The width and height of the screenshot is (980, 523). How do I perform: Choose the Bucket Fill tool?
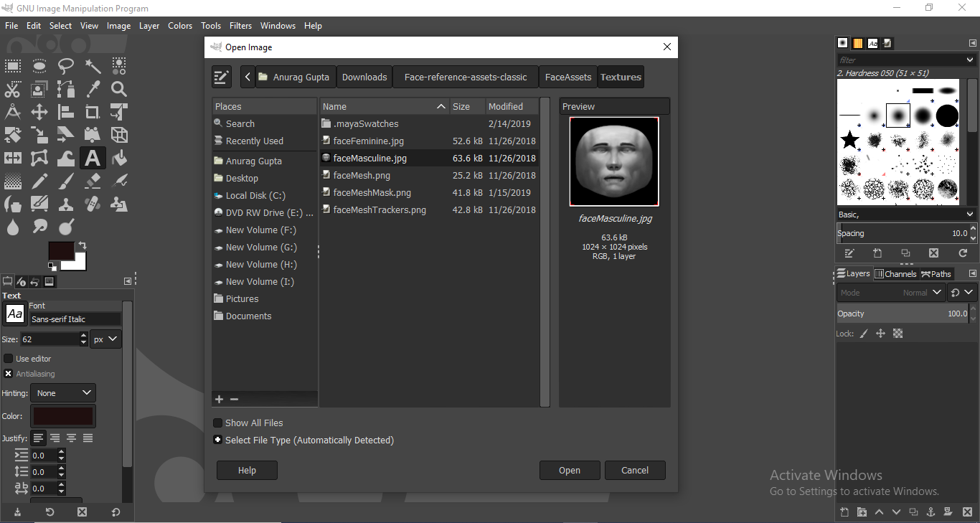119,158
